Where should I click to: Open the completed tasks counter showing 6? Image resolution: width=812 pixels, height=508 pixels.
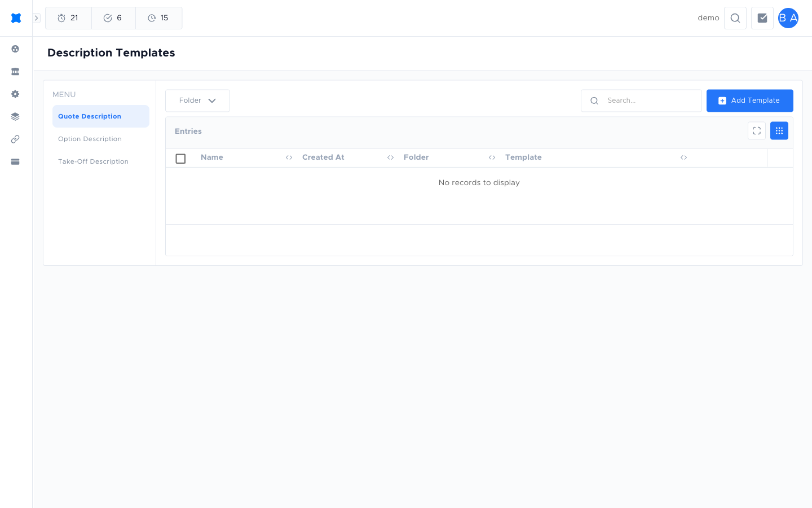[113, 18]
